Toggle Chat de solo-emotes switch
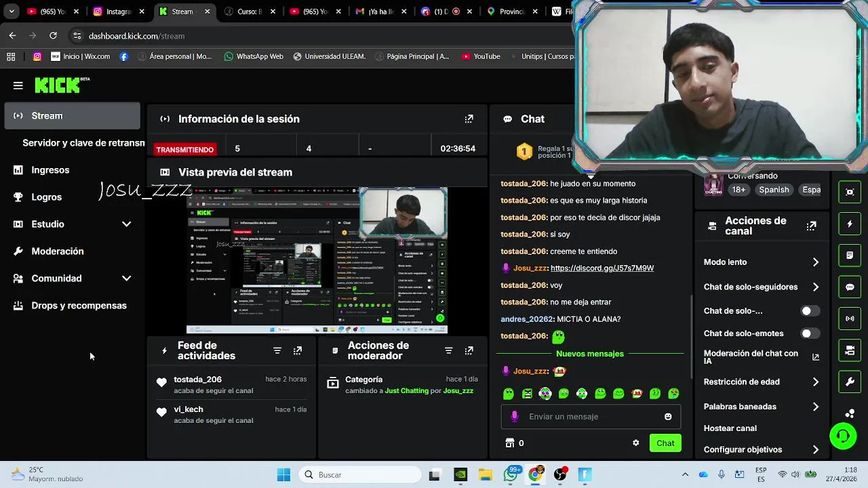Image resolution: width=868 pixels, height=488 pixels. pyautogui.click(x=810, y=333)
